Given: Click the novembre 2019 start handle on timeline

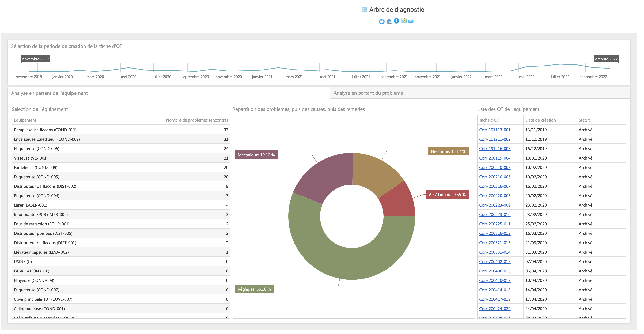Looking at the screenshot, I should [x=35, y=59].
